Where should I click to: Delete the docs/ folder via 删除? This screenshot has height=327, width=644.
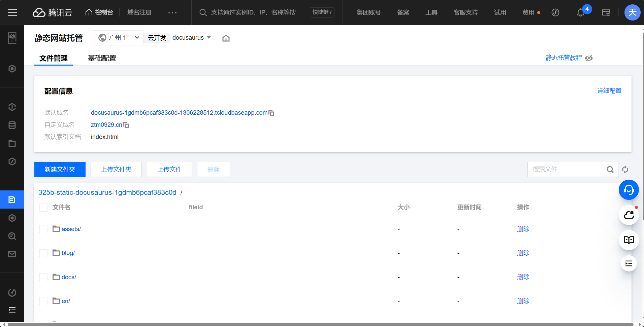523,277
